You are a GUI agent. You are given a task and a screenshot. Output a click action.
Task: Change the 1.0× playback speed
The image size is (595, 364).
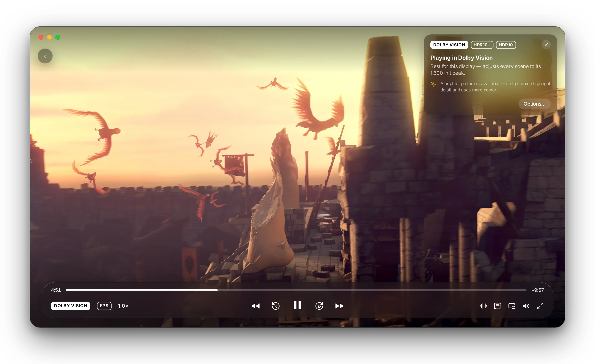tap(123, 306)
